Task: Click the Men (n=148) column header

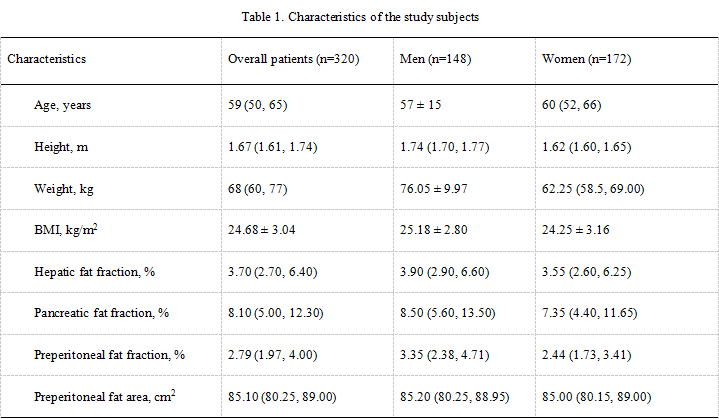Action: pyautogui.click(x=435, y=59)
